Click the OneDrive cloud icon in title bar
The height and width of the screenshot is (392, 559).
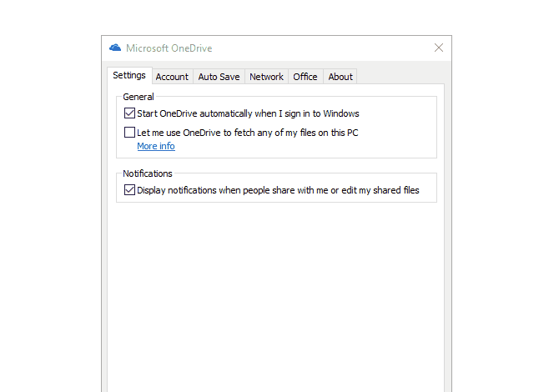pyautogui.click(x=115, y=48)
